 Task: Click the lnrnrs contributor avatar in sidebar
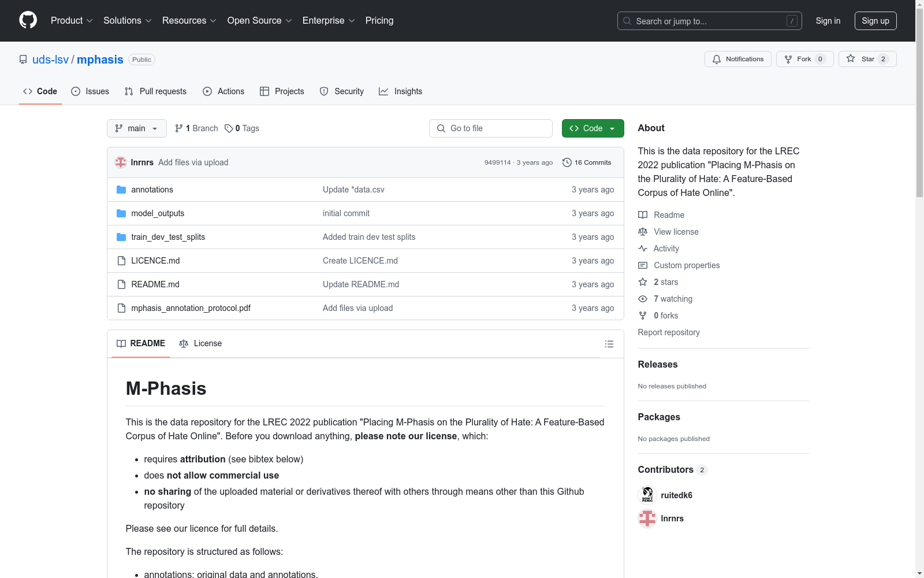pos(647,518)
